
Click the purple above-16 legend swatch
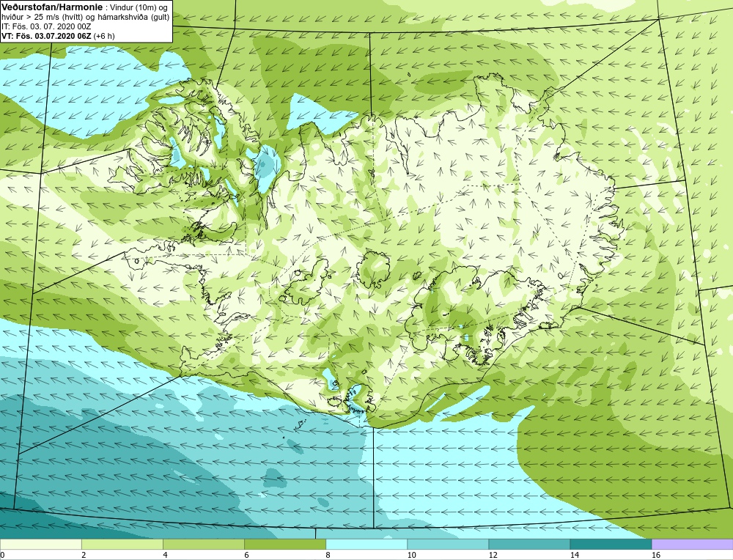(692, 544)
